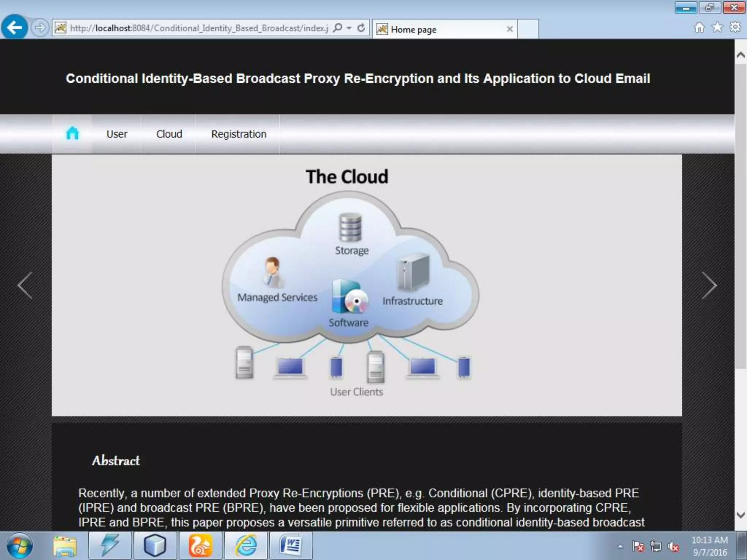Click browser home house icon
This screenshot has height=560, width=747.
point(699,27)
